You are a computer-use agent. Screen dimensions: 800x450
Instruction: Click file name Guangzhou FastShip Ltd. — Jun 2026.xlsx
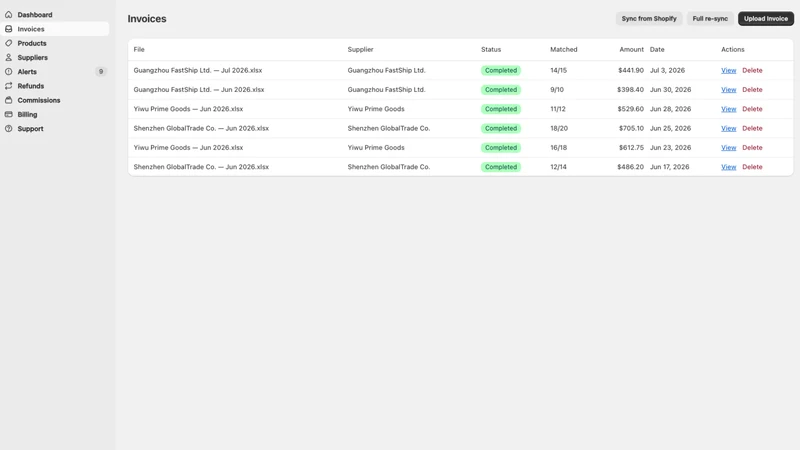click(x=198, y=90)
